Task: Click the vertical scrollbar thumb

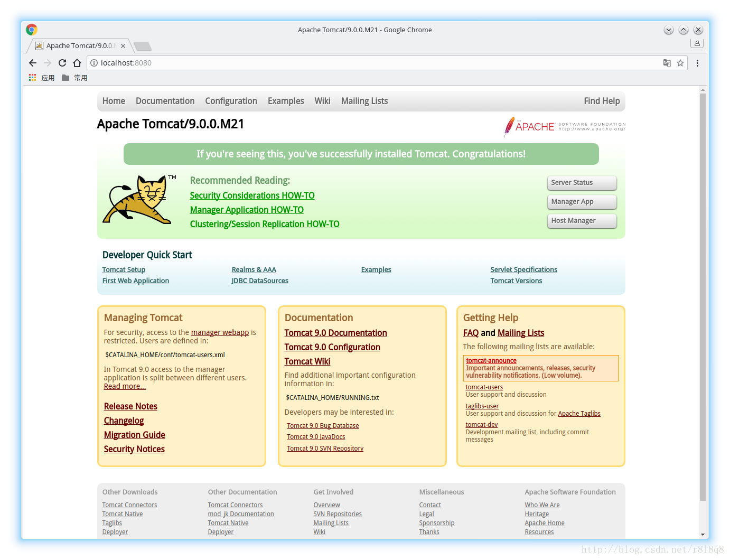Action: (703, 296)
